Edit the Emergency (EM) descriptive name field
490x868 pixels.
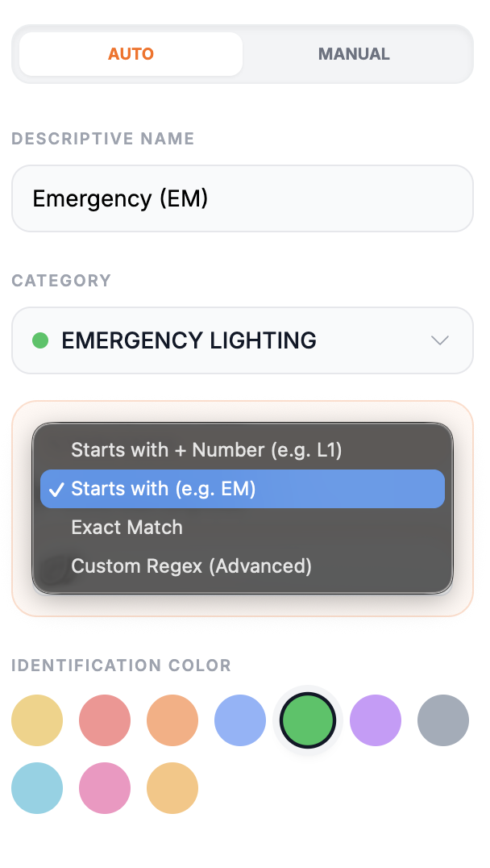coord(242,198)
